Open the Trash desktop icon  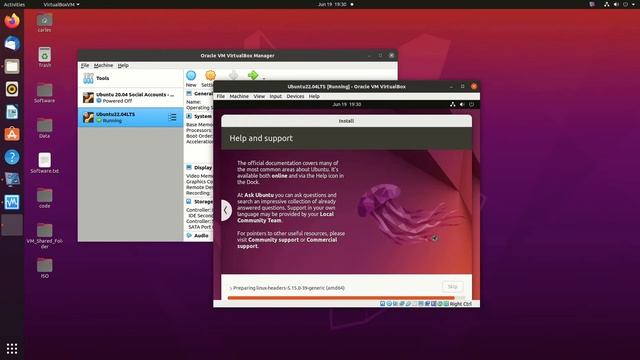coord(44,58)
